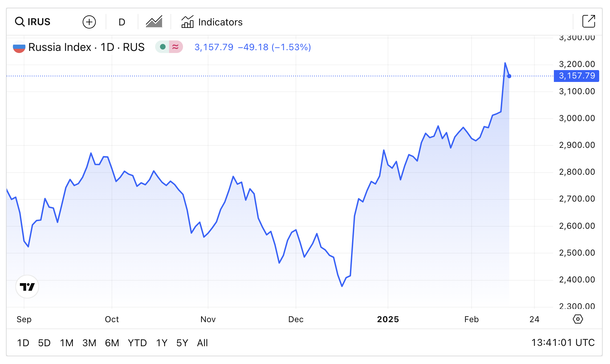Select the 5D time range
The image size is (610, 364).
tap(44, 343)
